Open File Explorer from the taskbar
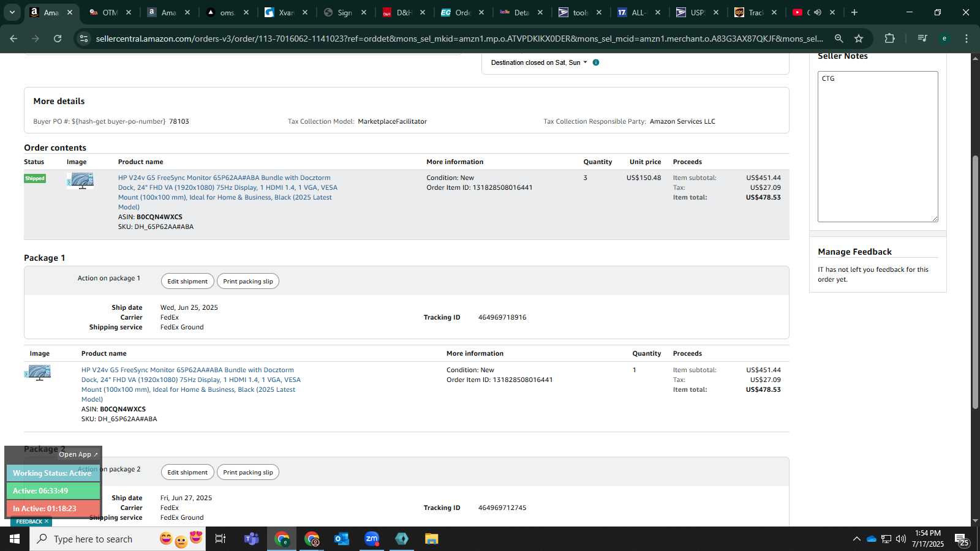 pyautogui.click(x=432, y=539)
